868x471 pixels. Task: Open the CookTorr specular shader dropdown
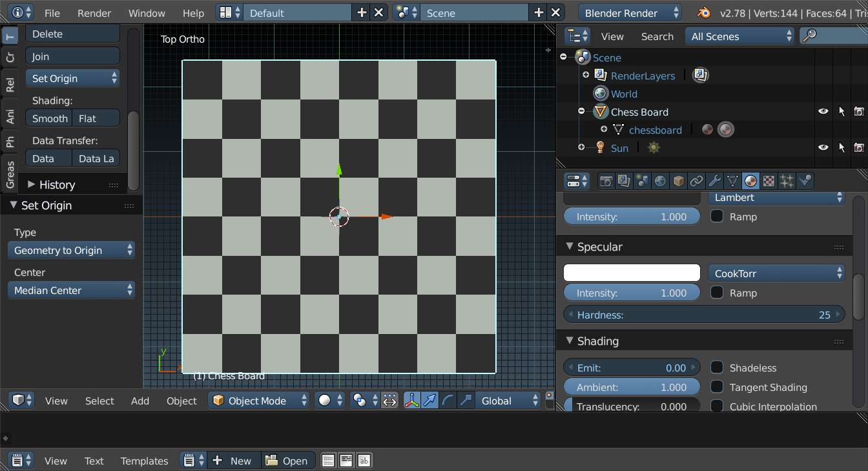point(777,273)
